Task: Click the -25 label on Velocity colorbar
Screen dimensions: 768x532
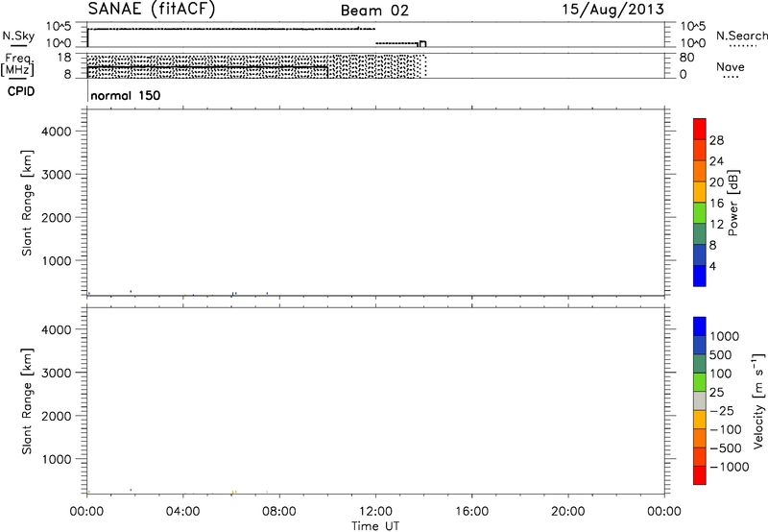Action: 721,410
